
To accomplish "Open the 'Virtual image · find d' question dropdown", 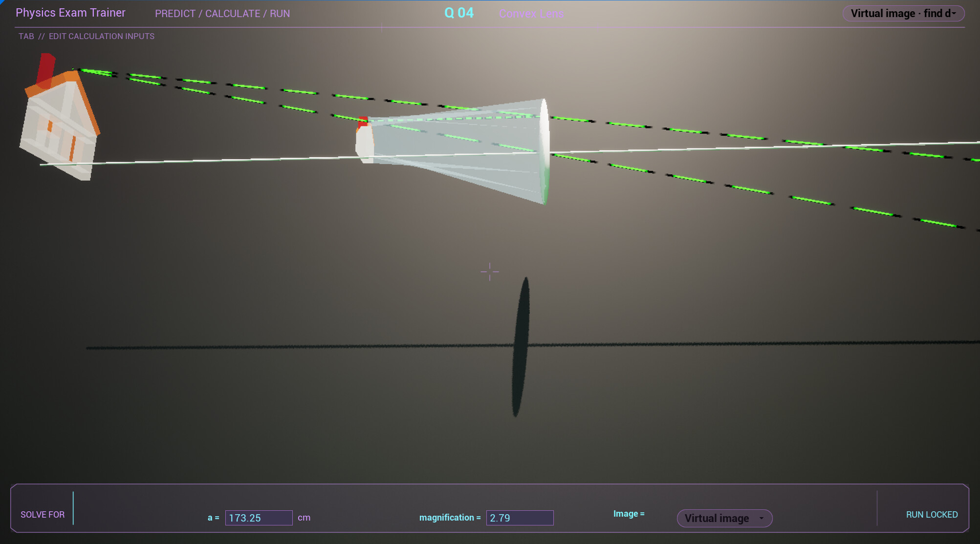I will pyautogui.click(x=903, y=13).
